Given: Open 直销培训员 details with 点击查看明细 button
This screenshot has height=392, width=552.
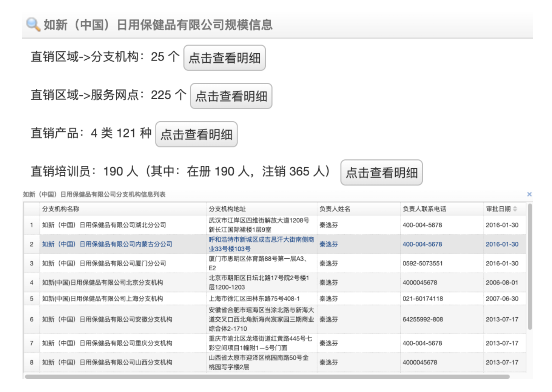Looking at the screenshot, I should coord(381,173).
